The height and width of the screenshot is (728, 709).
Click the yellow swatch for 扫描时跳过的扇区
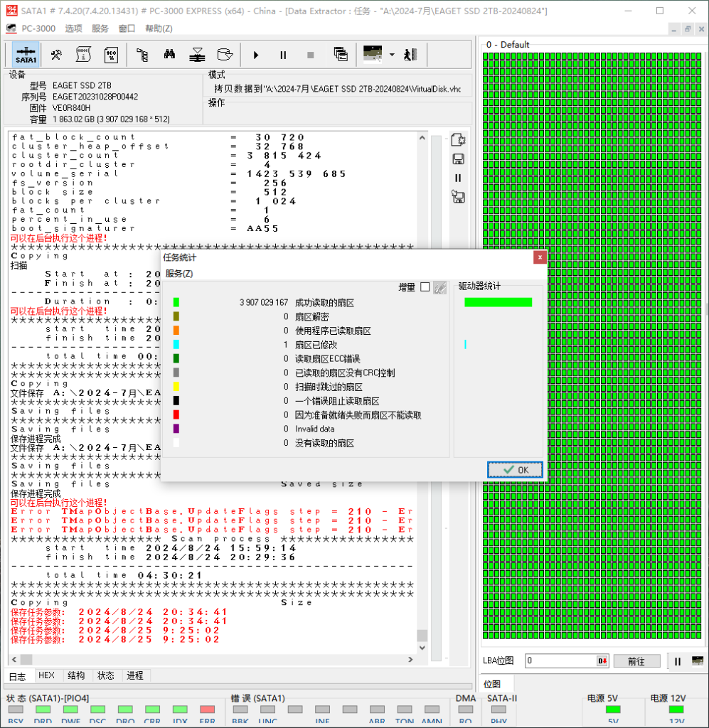click(176, 386)
